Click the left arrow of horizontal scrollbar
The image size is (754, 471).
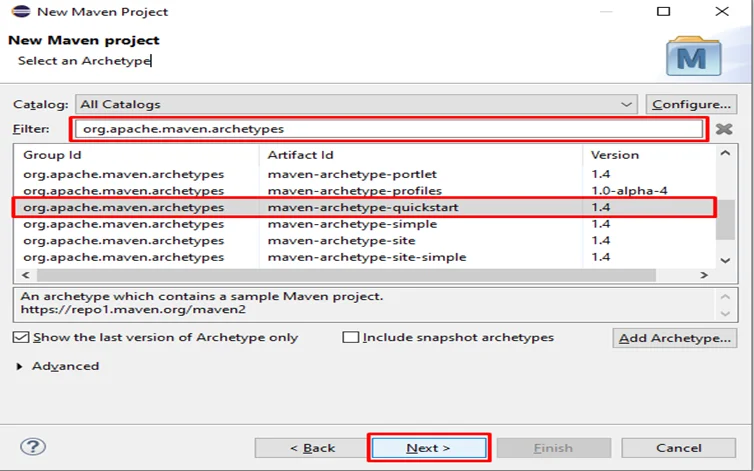[x=26, y=275]
